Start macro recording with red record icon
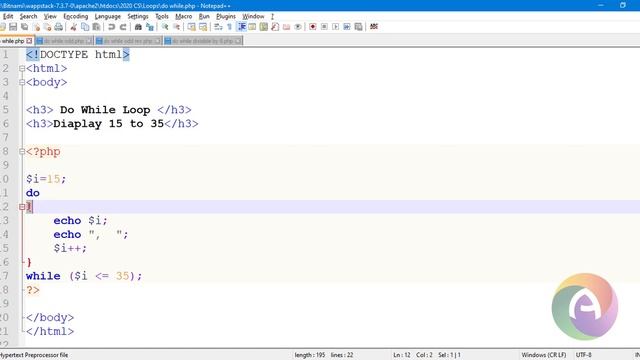The image size is (640, 360). [x=313, y=27]
